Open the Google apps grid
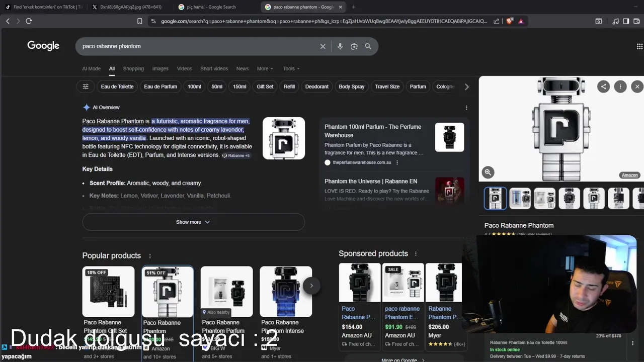Screen dimensions: 644x362 (639, 46)
